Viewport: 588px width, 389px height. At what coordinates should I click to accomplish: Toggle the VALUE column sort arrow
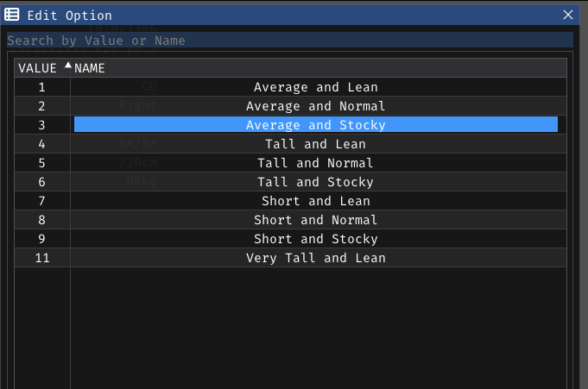68,66
